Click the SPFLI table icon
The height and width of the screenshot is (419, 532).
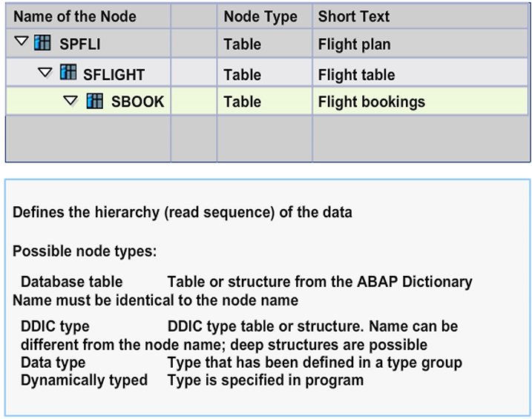(43, 44)
